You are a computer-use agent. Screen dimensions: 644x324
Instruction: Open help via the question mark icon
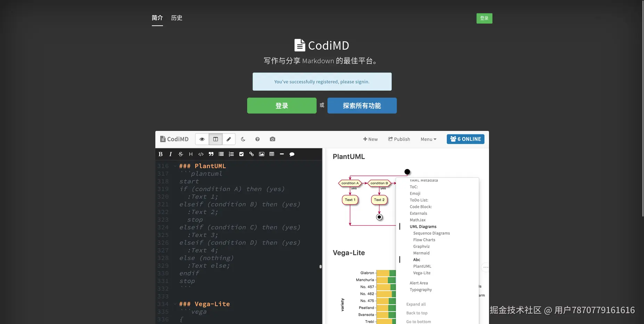(x=258, y=139)
